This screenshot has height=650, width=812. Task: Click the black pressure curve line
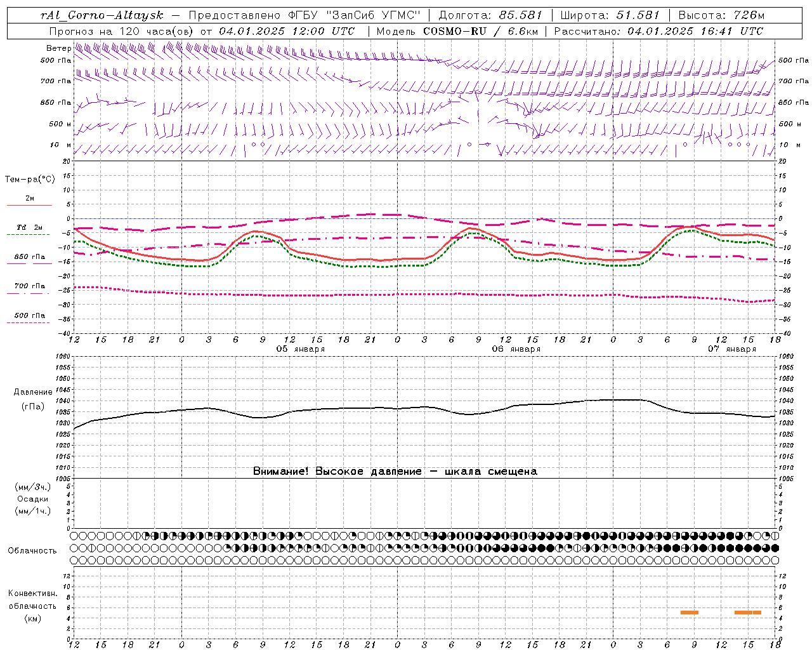pos(425,407)
